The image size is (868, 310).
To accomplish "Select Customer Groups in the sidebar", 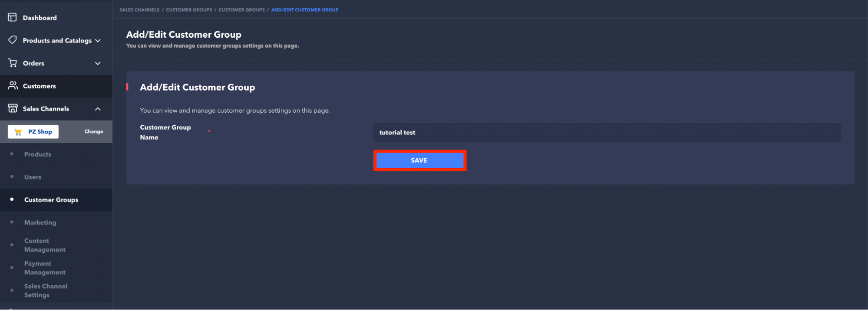I will 51,200.
